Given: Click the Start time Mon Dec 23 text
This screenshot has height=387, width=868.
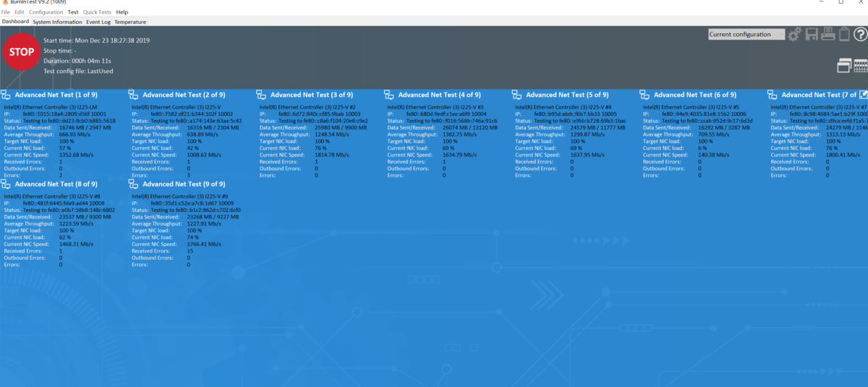Looking at the screenshot, I should [97, 41].
